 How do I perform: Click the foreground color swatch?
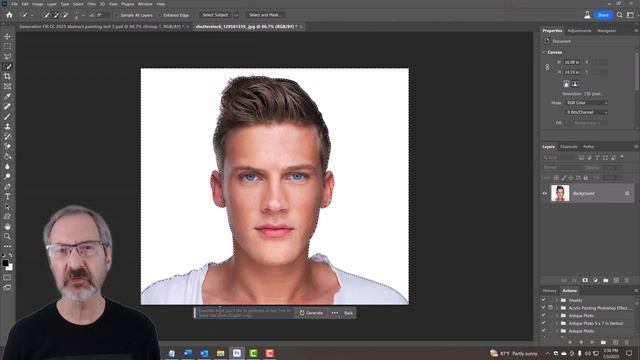[x=5, y=263]
